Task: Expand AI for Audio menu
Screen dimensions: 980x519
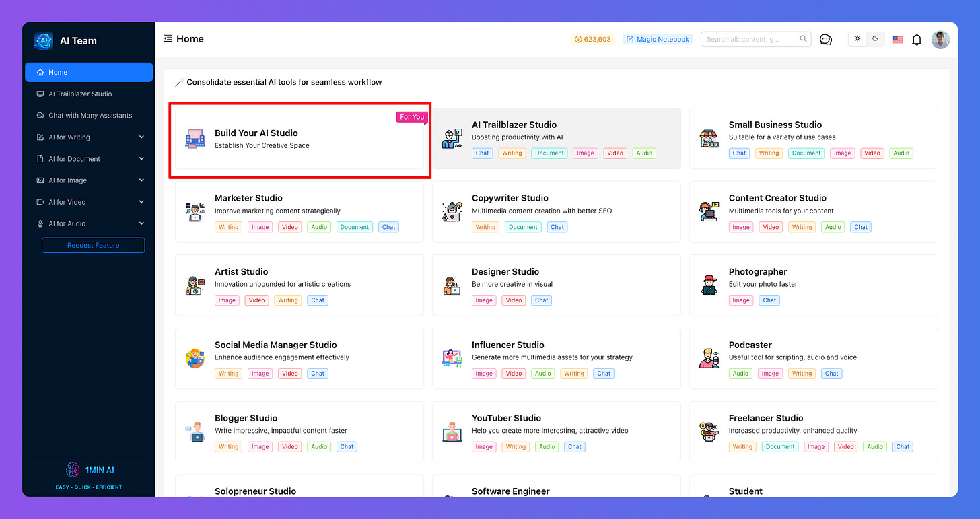Action: click(x=89, y=223)
